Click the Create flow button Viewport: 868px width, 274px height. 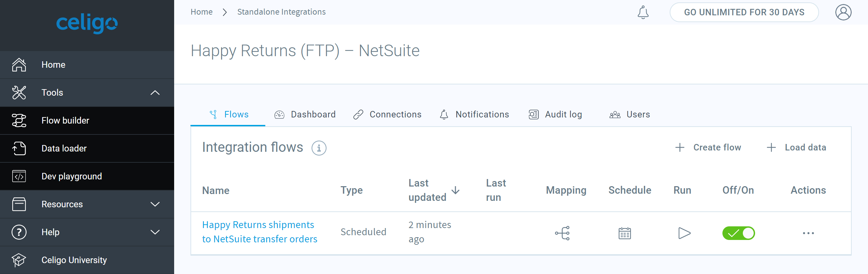point(708,147)
